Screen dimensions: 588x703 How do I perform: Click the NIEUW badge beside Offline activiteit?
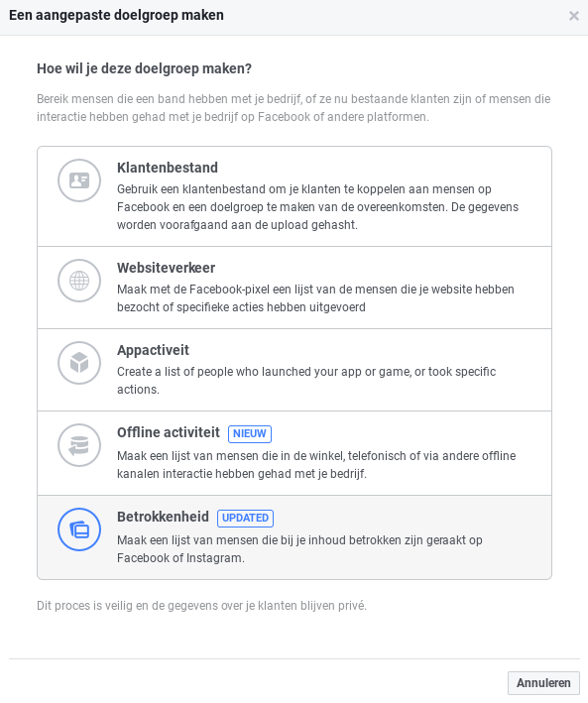(250, 434)
